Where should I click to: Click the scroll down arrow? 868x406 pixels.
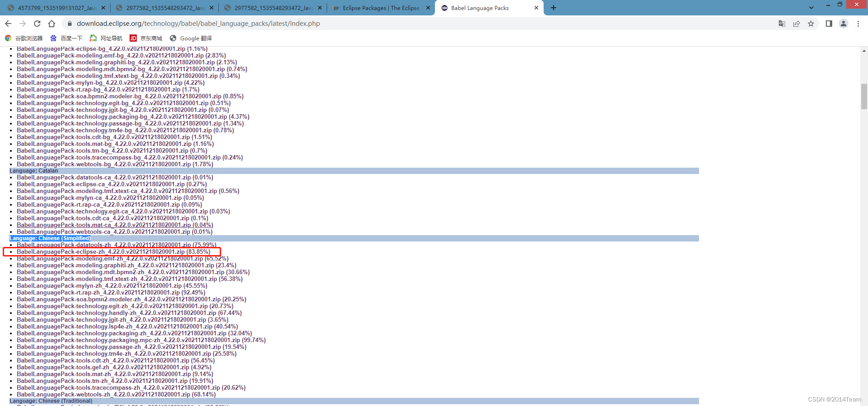point(864,402)
